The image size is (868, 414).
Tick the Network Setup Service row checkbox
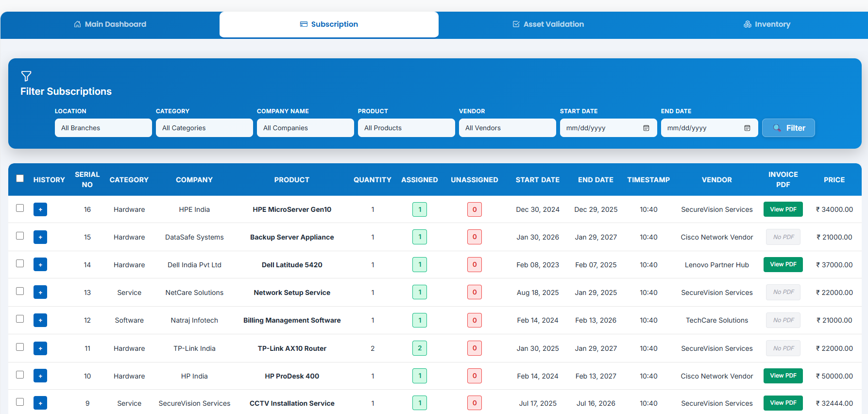click(20, 291)
